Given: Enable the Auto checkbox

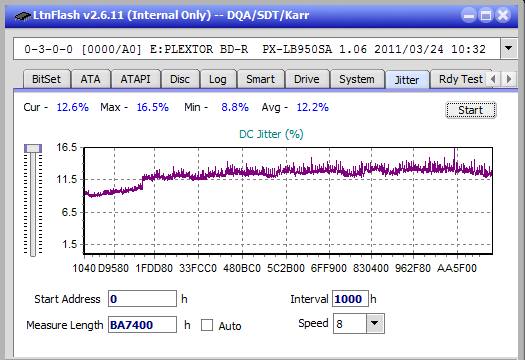Looking at the screenshot, I should pos(207,325).
